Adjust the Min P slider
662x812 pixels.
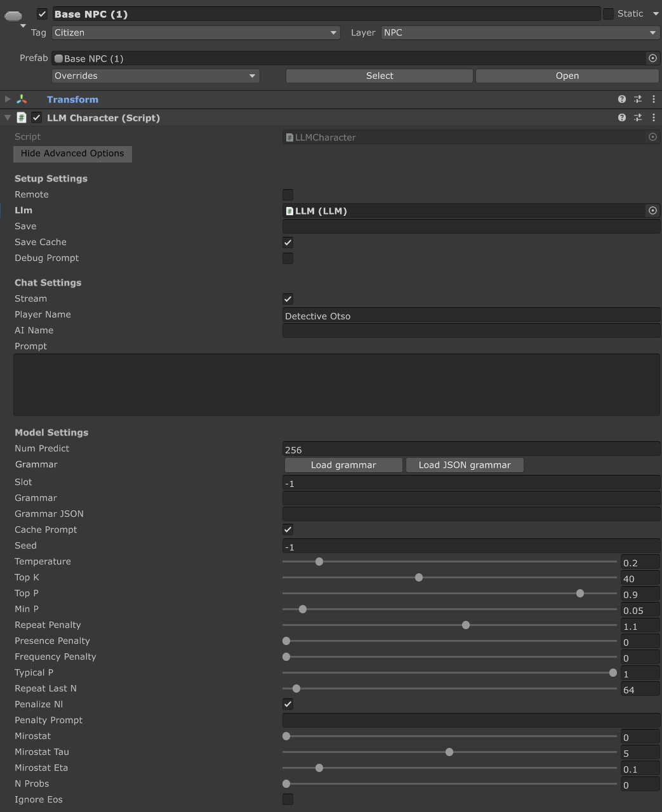(x=449, y=609)
